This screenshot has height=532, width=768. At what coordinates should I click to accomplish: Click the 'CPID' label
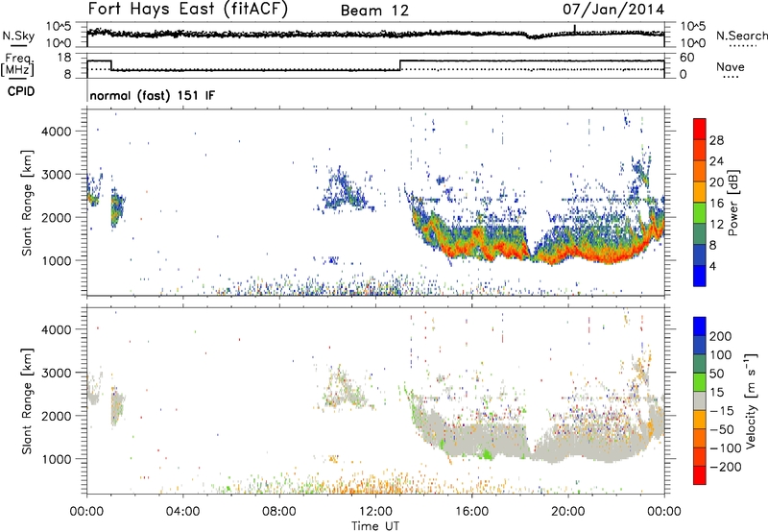[21, 91]
